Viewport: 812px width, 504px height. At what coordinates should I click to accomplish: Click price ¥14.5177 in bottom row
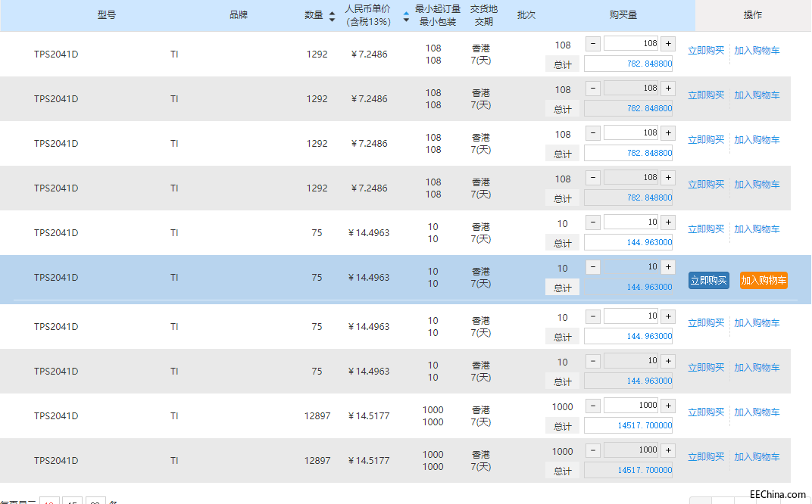[369, 460]
